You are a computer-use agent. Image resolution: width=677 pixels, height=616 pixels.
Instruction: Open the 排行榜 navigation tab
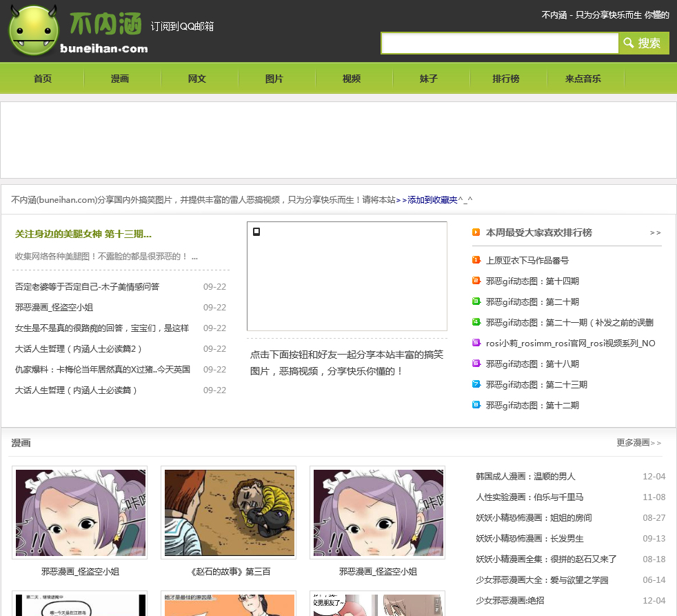505,79
